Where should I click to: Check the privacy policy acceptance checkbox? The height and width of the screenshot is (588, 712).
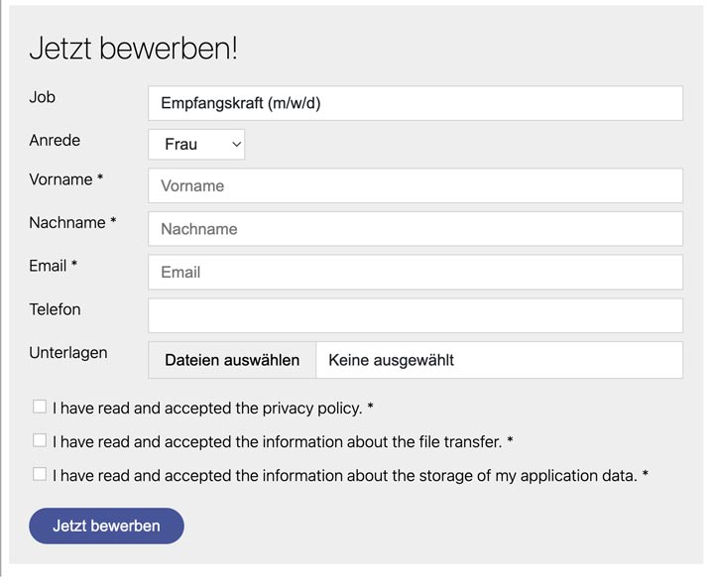pos(40,407)
